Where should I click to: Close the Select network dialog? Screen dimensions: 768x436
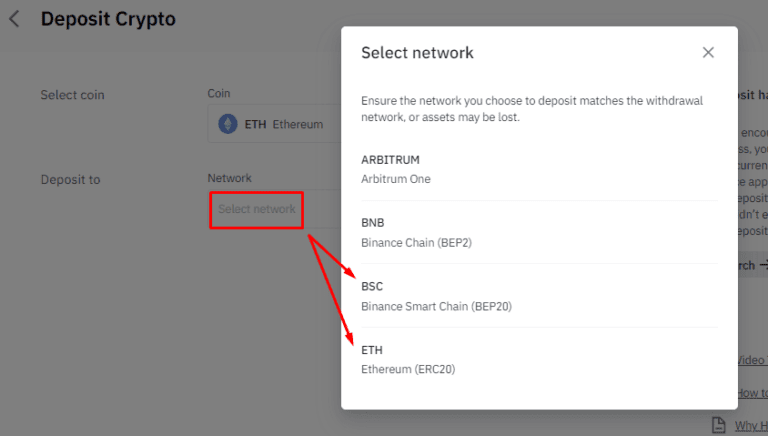[708, 52]
